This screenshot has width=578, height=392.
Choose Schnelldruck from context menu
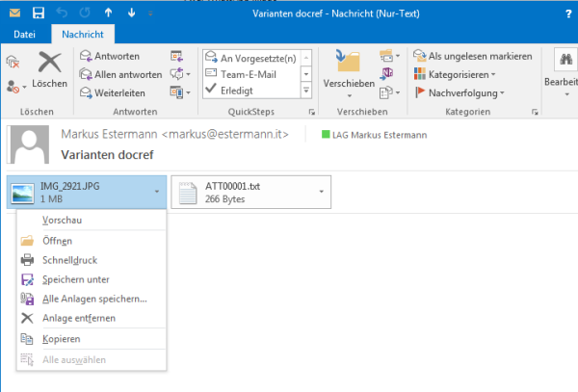pos(92,260)
